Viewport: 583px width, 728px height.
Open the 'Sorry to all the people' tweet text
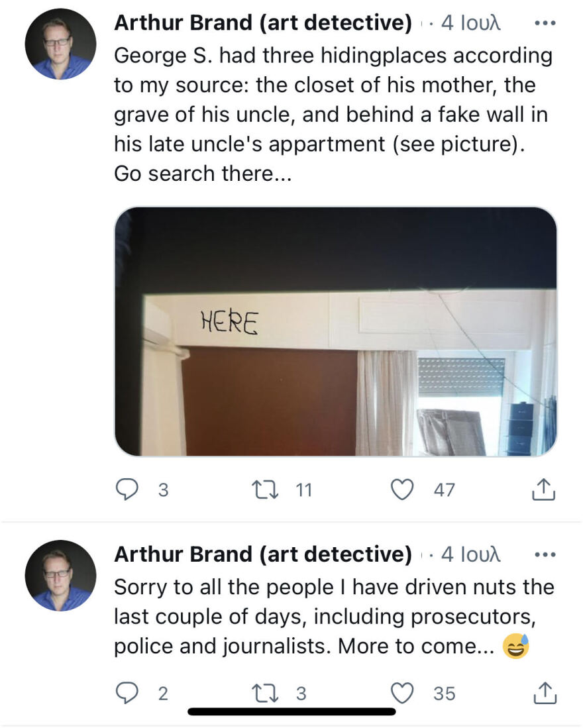tap(331, 616)
